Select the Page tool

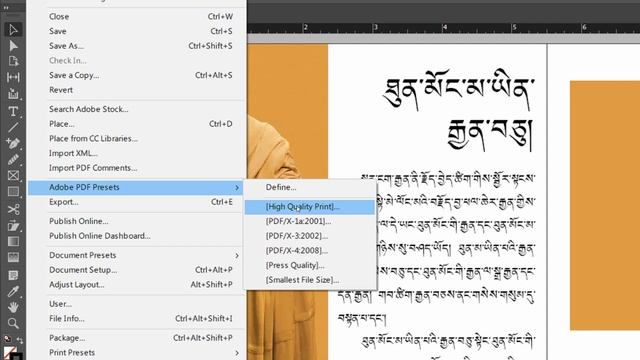[x=13, y=61]
